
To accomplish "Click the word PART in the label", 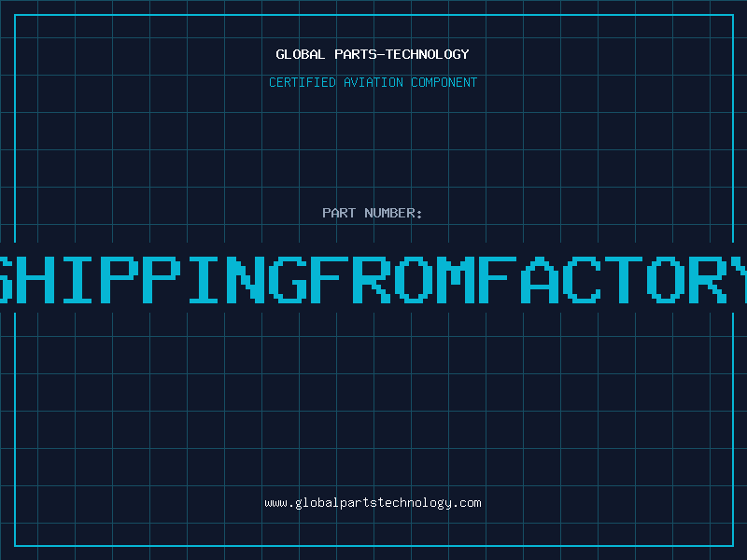I will click(x=339, y=213).
